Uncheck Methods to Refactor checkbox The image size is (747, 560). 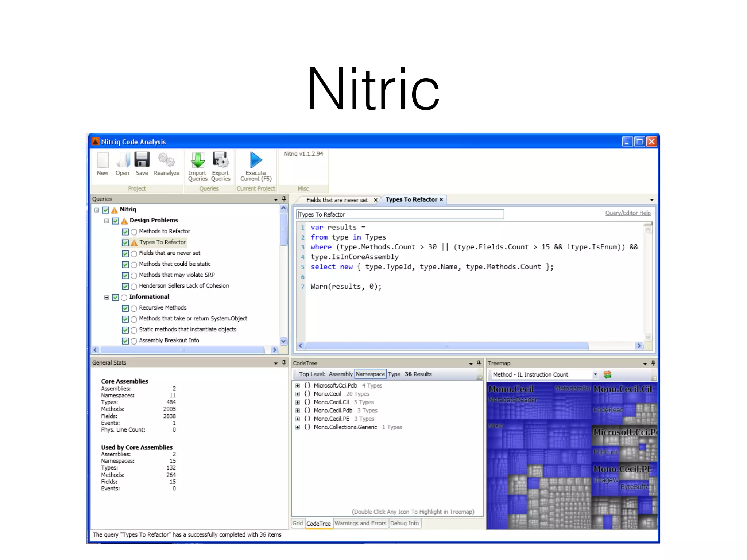click(x=125, y=232)
